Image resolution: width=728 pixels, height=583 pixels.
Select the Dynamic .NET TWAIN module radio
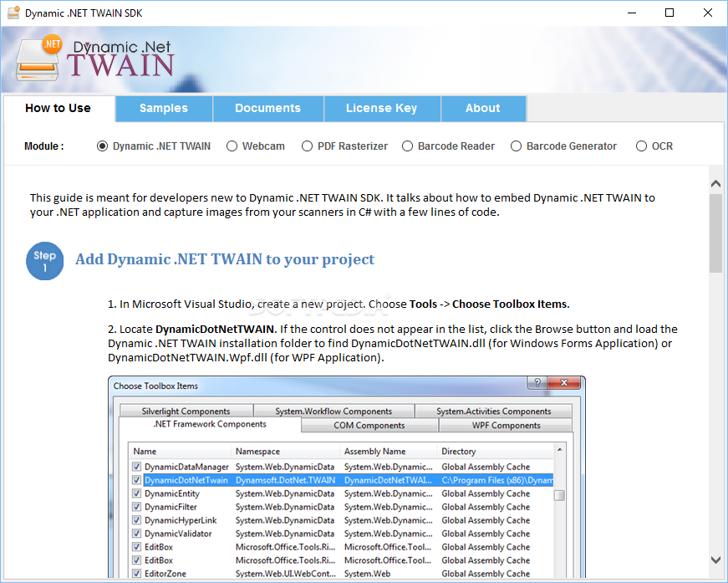(x=102, y=146)
